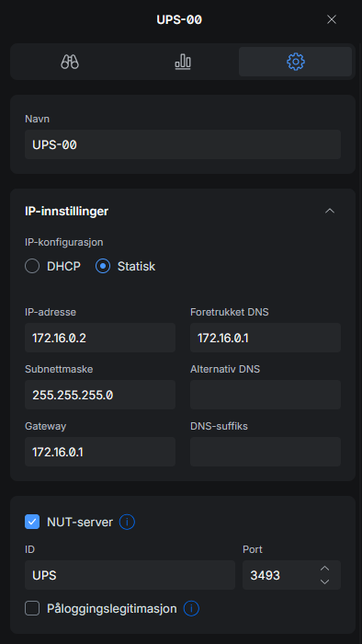Click the Foretrukket DNS field
This screenshot has height=644, width=362.
click(x=266, y=338)
